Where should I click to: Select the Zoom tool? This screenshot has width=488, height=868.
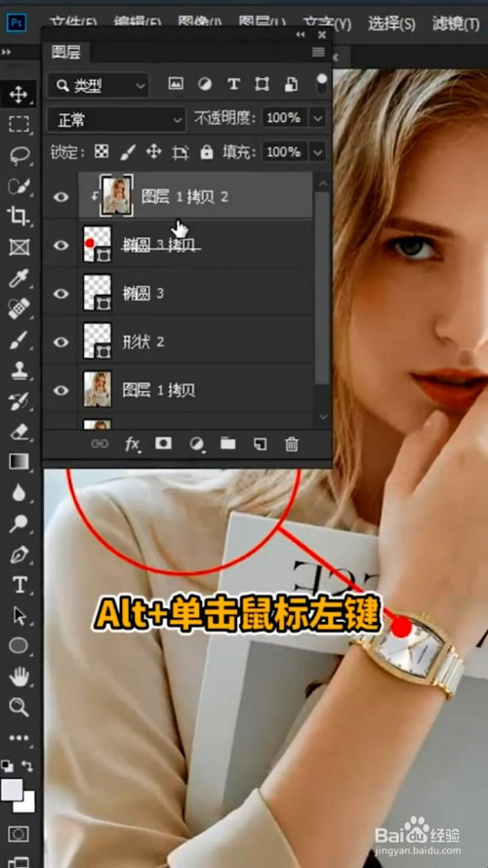(19, 707)
